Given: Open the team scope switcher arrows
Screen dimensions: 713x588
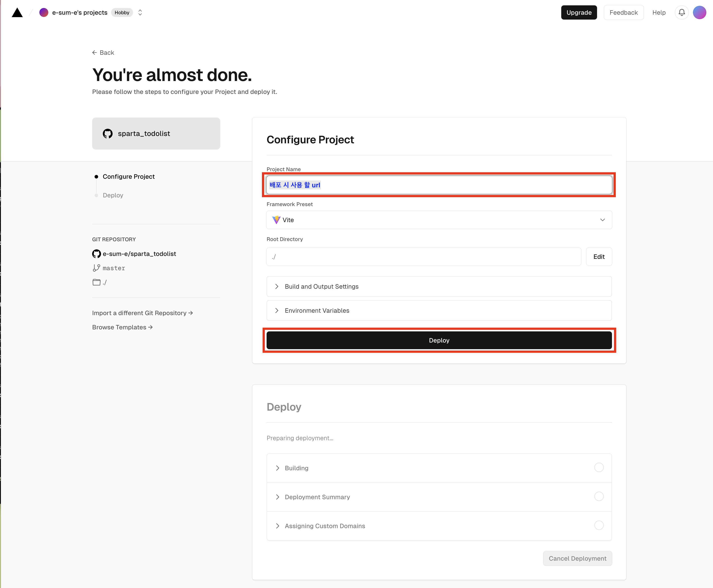Looking at the screenshot, I should coord(140,12).
